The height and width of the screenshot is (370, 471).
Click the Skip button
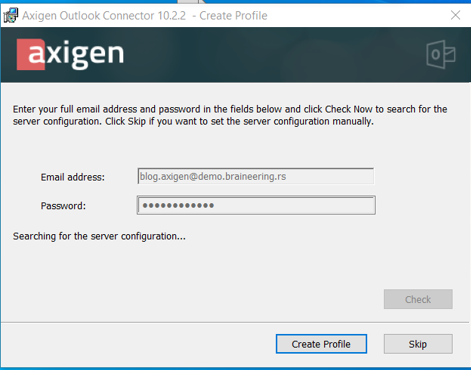coord(418,344)
